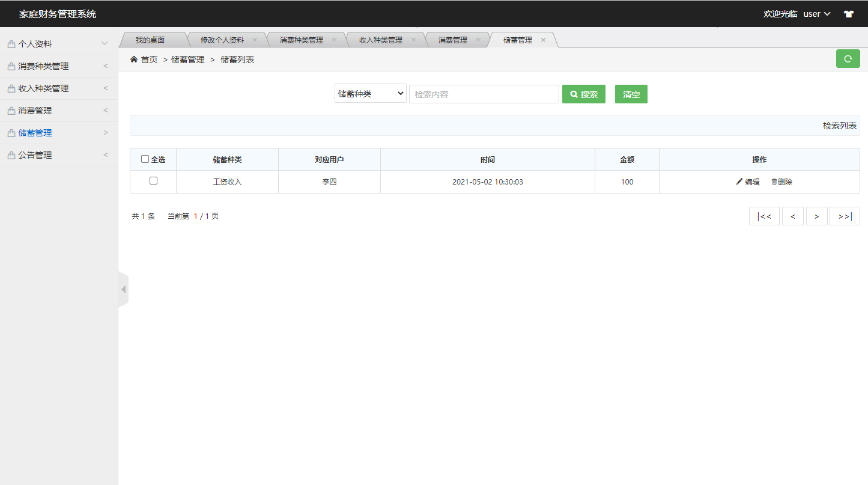Click the lock icon beside 公告管理
Image resolution: width=868 pixels, height=485 pixels.
click(10, 154)
